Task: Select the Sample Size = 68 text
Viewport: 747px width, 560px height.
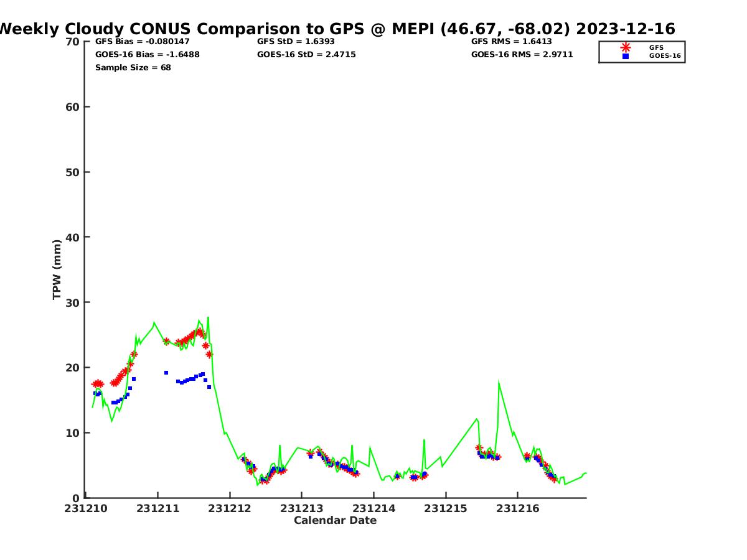Action: tap(133, 68)
